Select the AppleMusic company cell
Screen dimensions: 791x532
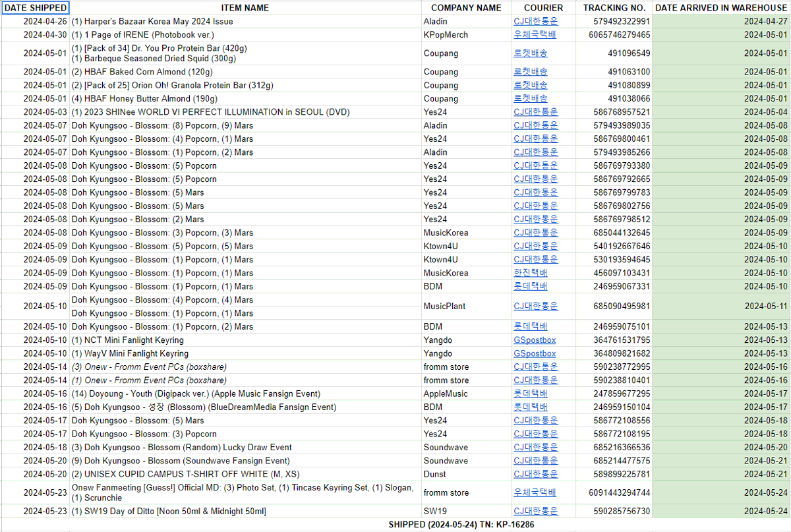click(x=466, y=394)
